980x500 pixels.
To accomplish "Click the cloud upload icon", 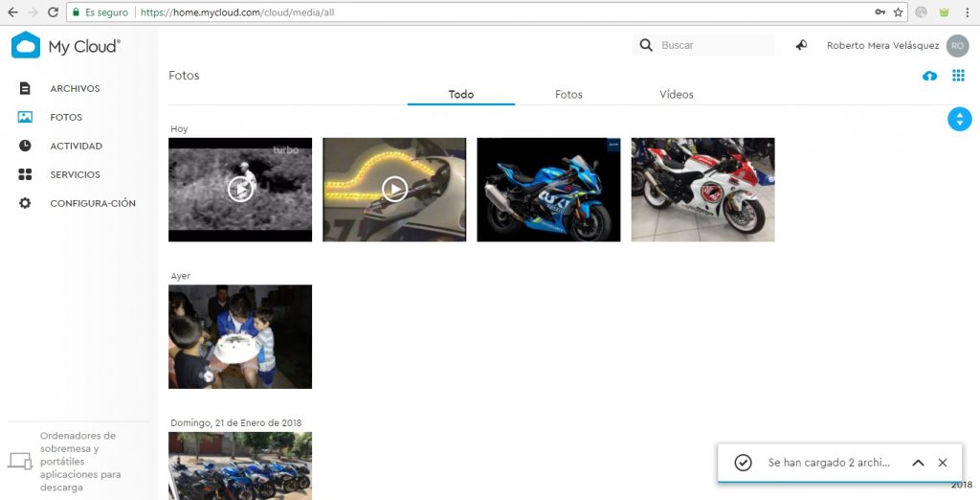I will point(929,76).
